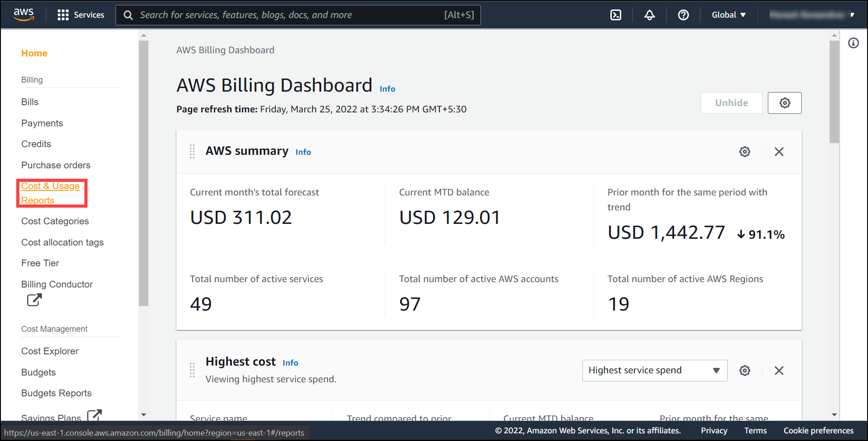Open Cost allocation tags in sidebar
The width and height of the screenshot is (868, 441).
point(62,242)
